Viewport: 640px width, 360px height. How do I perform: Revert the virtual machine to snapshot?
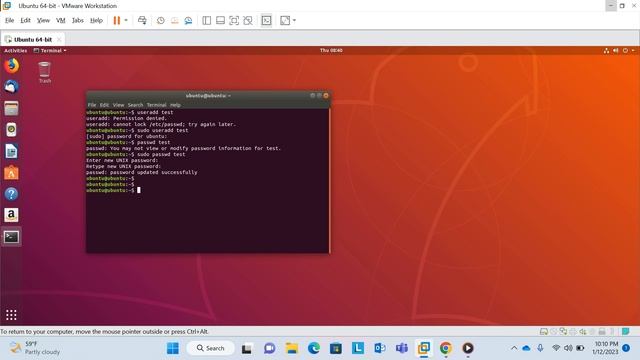tap(174, 20)
